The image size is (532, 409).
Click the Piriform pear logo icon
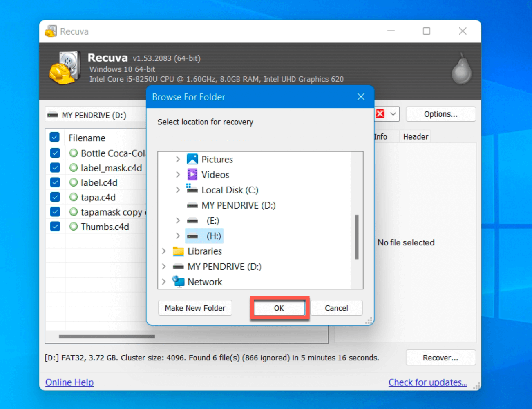point(462,69)
